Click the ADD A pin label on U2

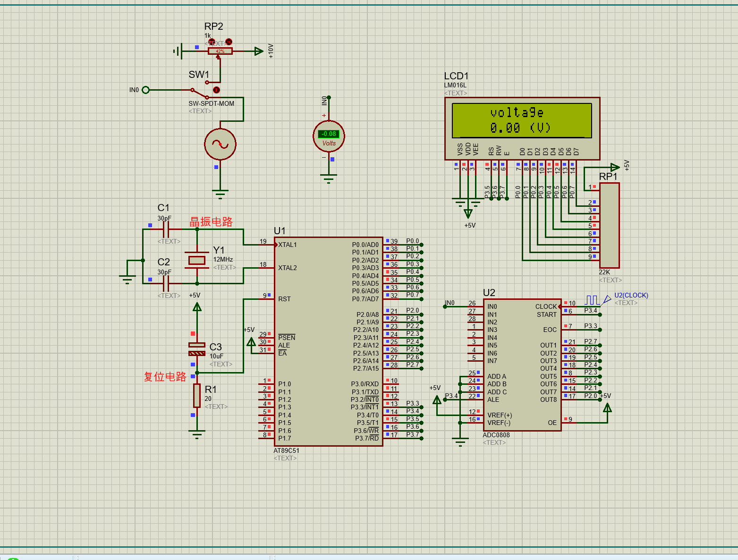click(497, 376)
